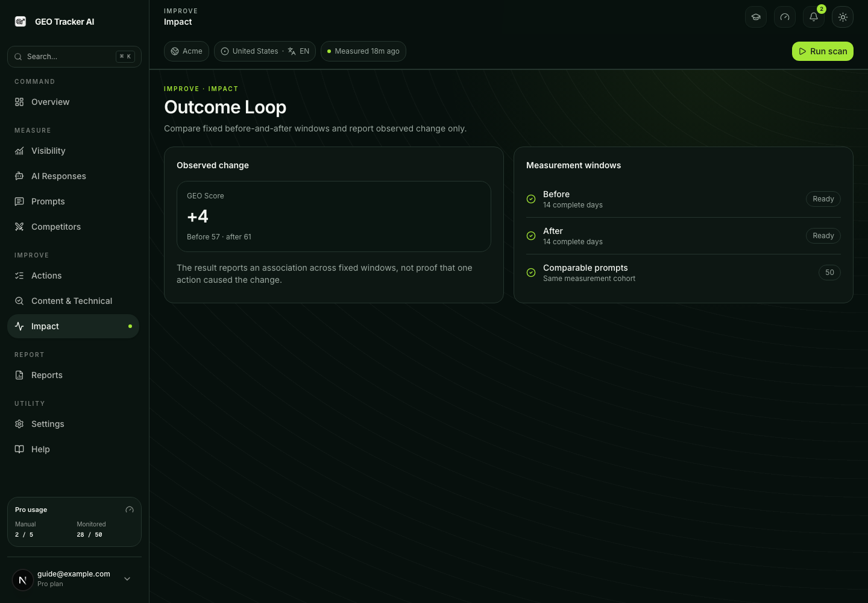Click the Overview grid icon

pyautogui.click(x=19, y=102)
